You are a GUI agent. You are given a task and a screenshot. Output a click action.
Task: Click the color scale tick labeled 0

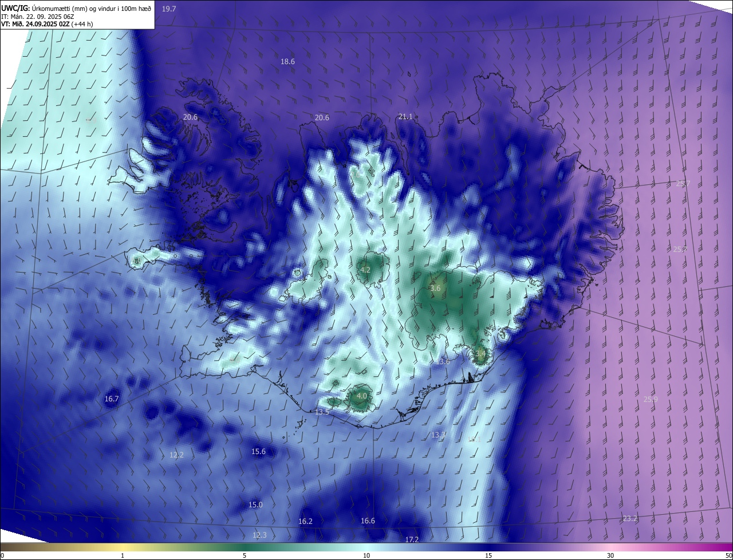pos(2,555)
